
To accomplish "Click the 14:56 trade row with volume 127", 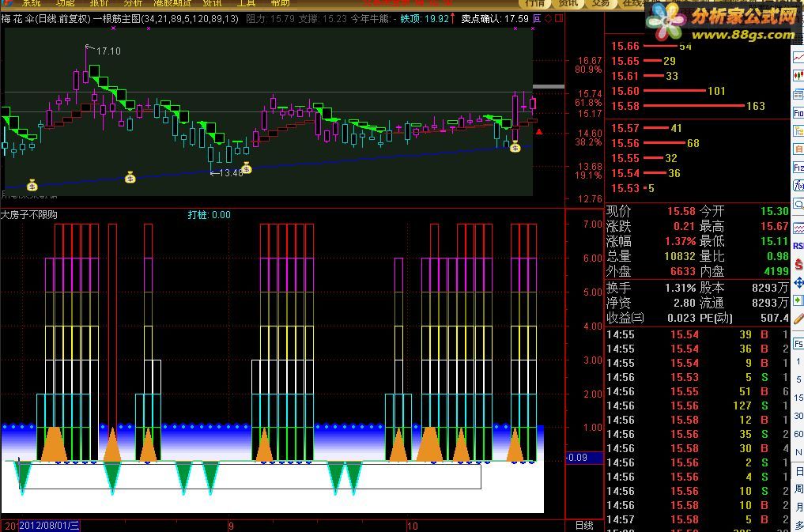I will pyautogui.click(x=698, y=406).
